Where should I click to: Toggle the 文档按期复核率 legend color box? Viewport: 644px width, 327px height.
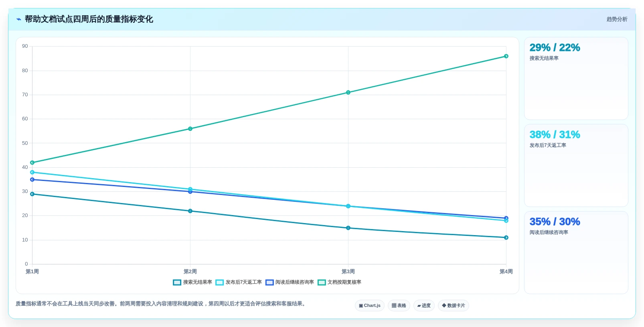coord(322,282)
